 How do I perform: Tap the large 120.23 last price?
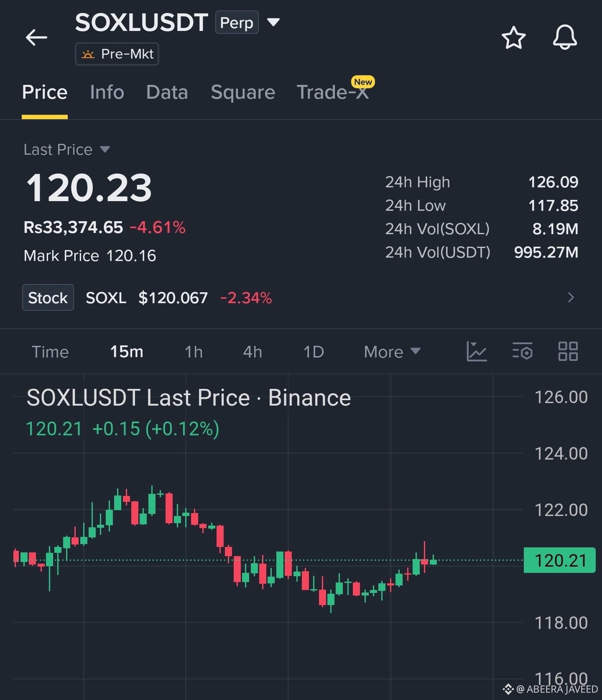point(89,188)
